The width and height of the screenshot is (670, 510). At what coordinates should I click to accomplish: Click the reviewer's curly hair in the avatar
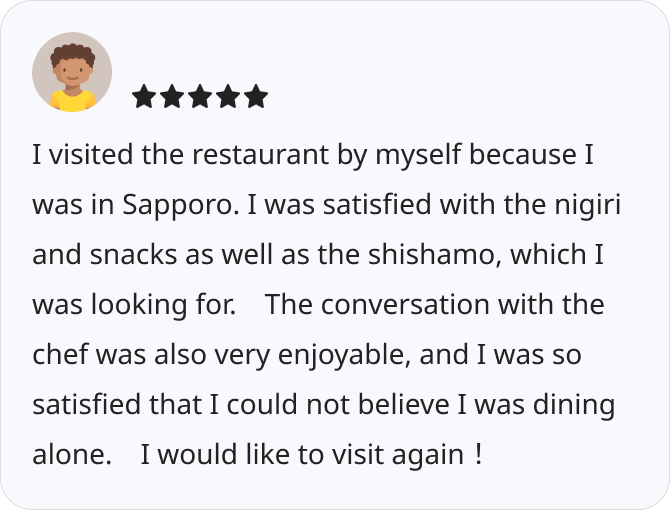[x=72, y=52]
